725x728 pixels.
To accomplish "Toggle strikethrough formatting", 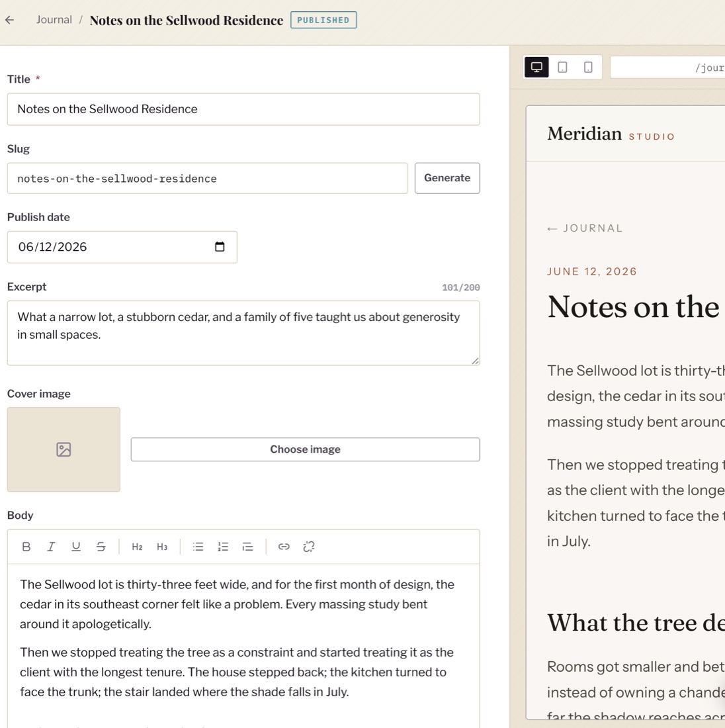I will 101,547.
